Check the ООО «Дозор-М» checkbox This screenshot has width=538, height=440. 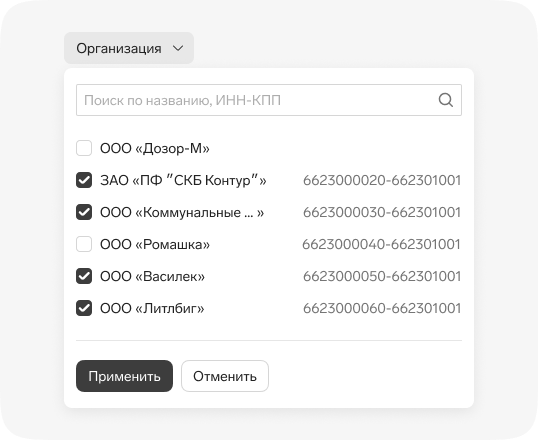point(84,148)
